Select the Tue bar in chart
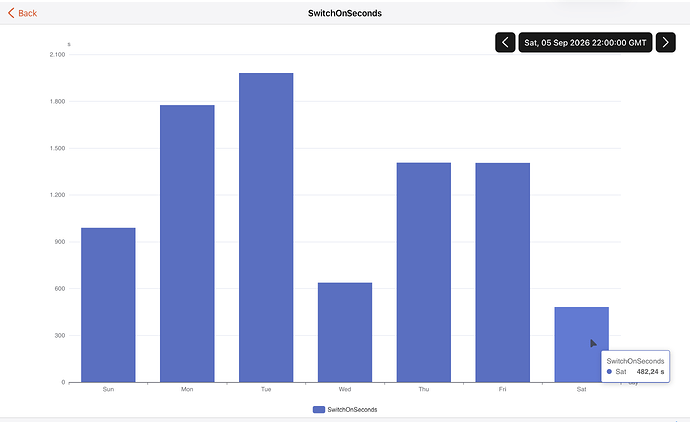This screenshot has height=422, width=690. (266, 228)
